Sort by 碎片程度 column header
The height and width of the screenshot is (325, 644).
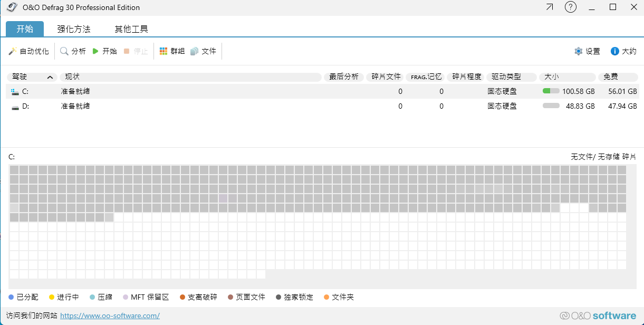pos(467,77)
